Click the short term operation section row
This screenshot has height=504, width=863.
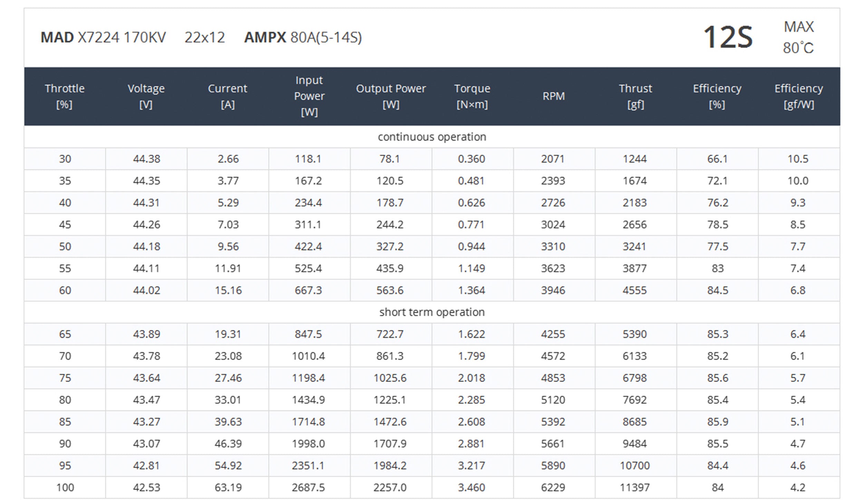(432, 312)
